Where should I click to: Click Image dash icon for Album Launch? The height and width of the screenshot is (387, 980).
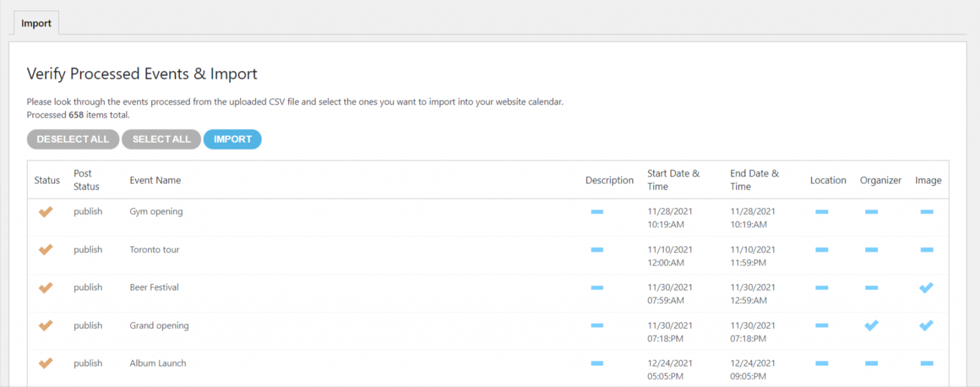(x=927, y=363)
